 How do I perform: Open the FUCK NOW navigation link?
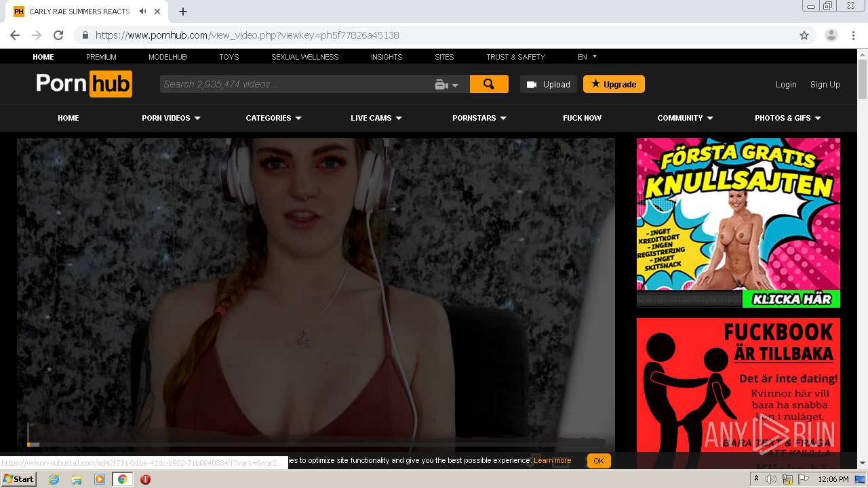[582, 118]
